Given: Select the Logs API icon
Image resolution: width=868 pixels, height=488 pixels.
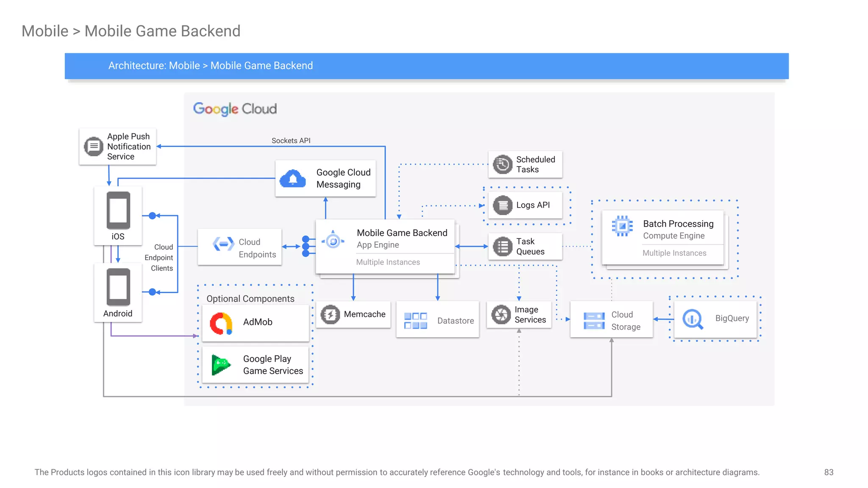Looking at the screenshot, I should [x=503, y=205].
